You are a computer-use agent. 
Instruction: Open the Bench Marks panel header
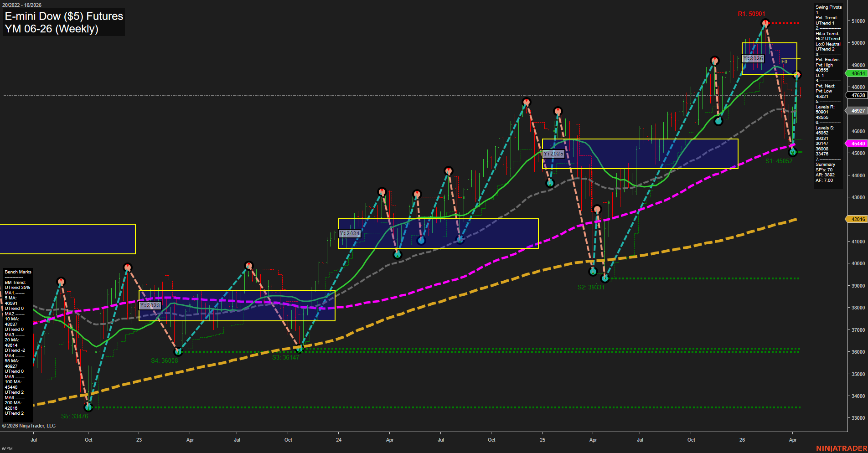(x=17, y=272)
